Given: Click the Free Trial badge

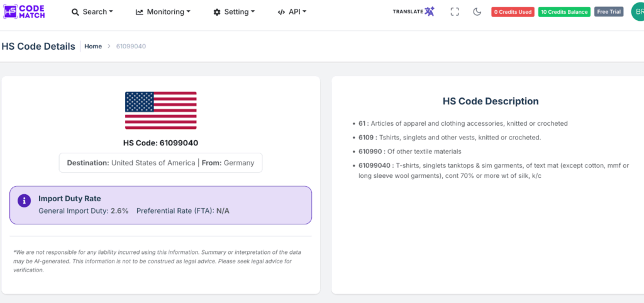Looking at the screenshot, I should pyautogui.click(x=609, y=12).
